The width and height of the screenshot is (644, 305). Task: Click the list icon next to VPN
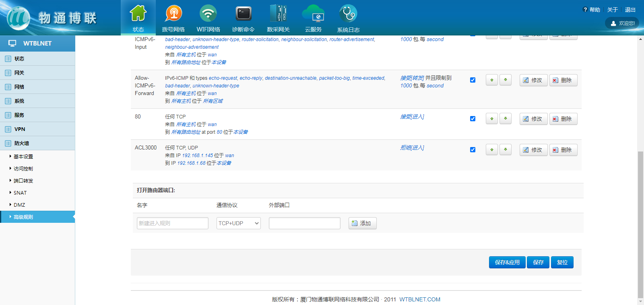[8, 129]
